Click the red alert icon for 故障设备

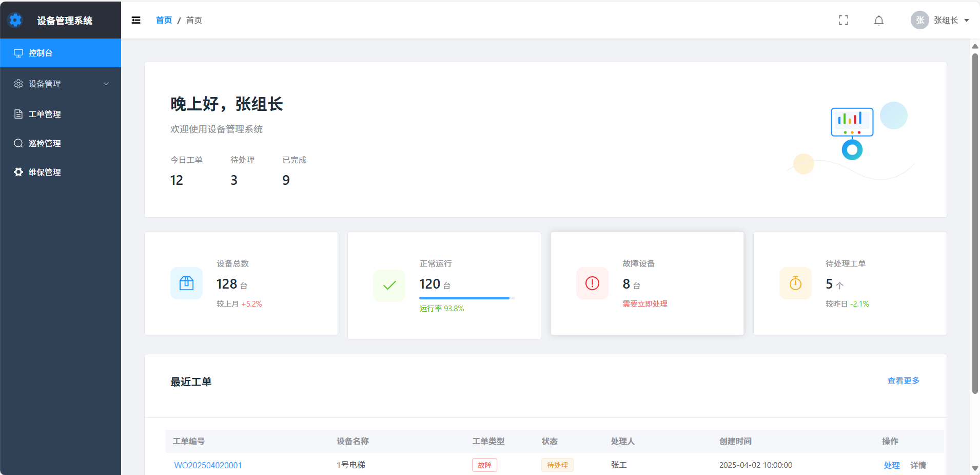(592, 283)
